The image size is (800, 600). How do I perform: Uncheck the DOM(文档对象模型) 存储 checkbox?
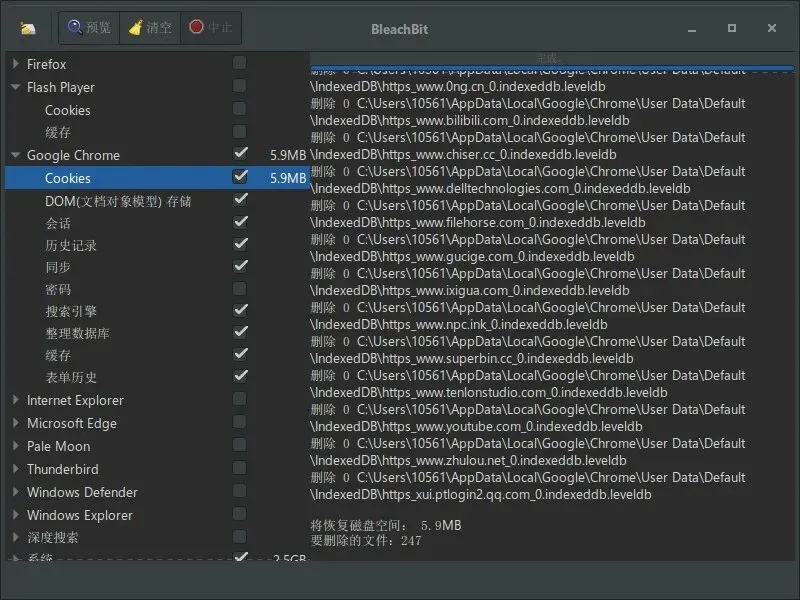[x=240, y=199]
